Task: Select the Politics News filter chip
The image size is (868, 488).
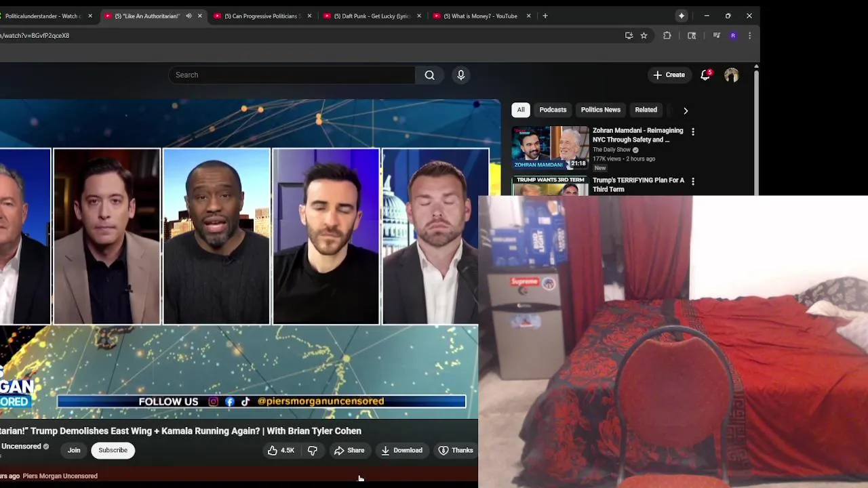Action: pos(600,110)
